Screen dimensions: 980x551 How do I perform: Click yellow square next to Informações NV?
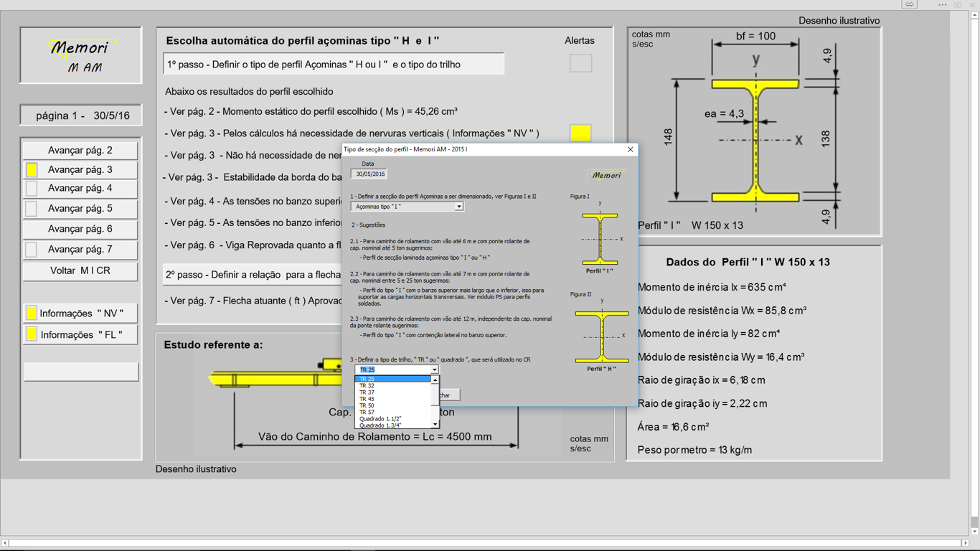point(32,313)
